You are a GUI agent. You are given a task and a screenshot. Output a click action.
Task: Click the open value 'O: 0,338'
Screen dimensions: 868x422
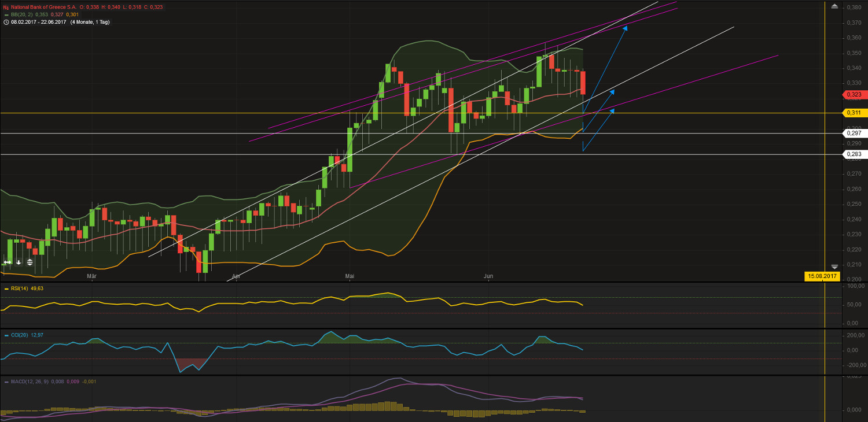89,7
